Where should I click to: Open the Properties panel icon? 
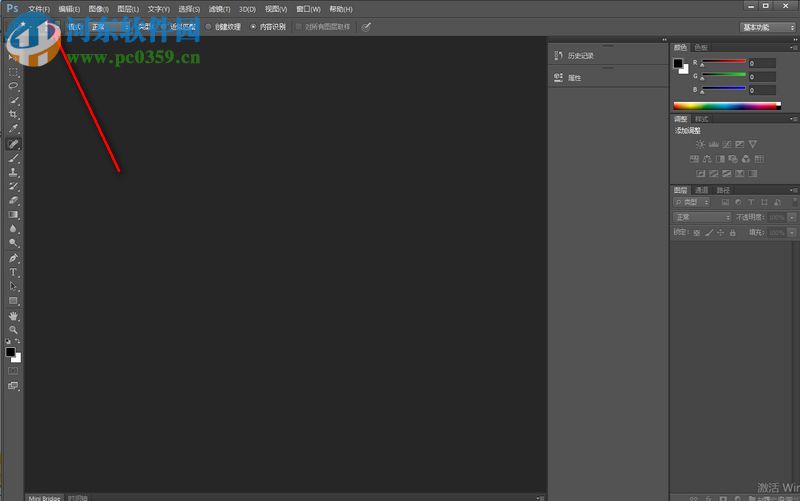[558, 78]
